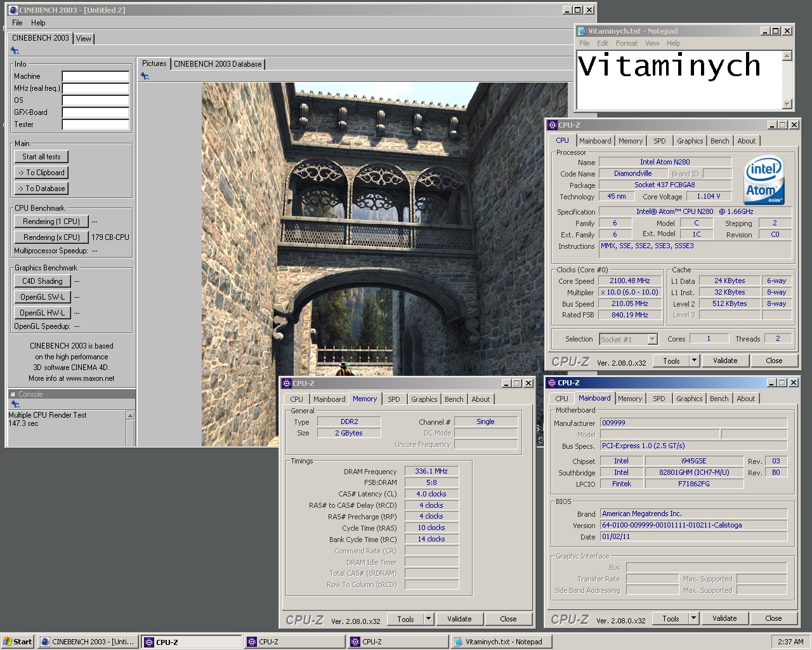
Task: Open Tools dropdown arrow in CPU-Z Mainboard window
Action: 693,618
